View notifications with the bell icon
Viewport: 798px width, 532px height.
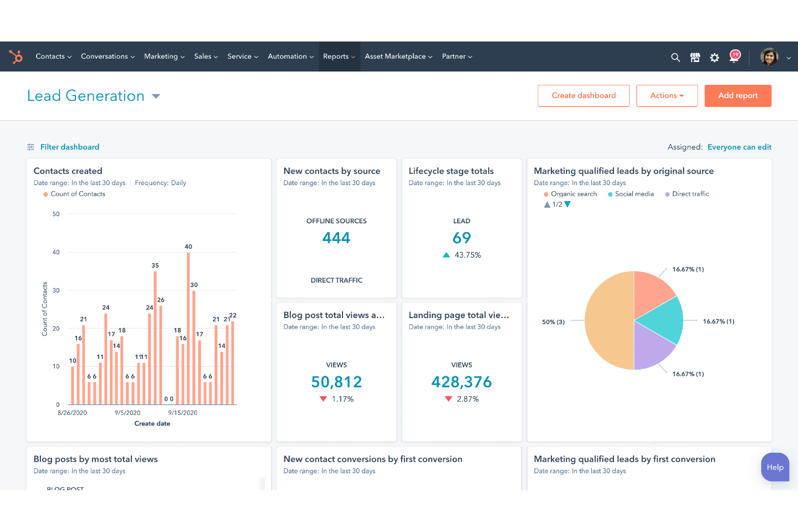pos(734,57)
